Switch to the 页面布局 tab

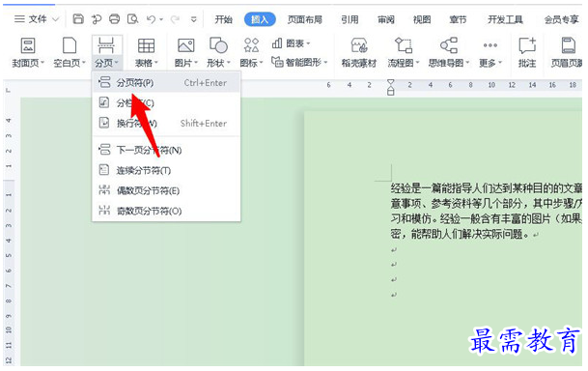click(305, 19)
